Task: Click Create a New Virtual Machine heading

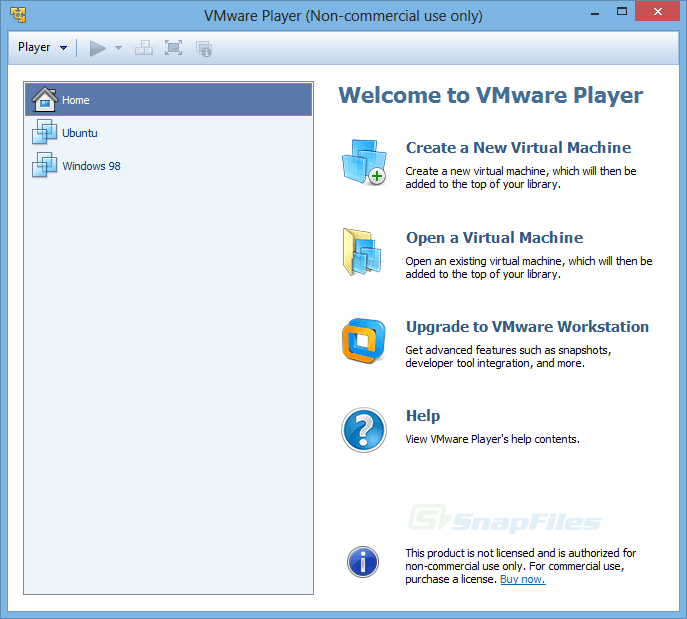Action: 518,148
